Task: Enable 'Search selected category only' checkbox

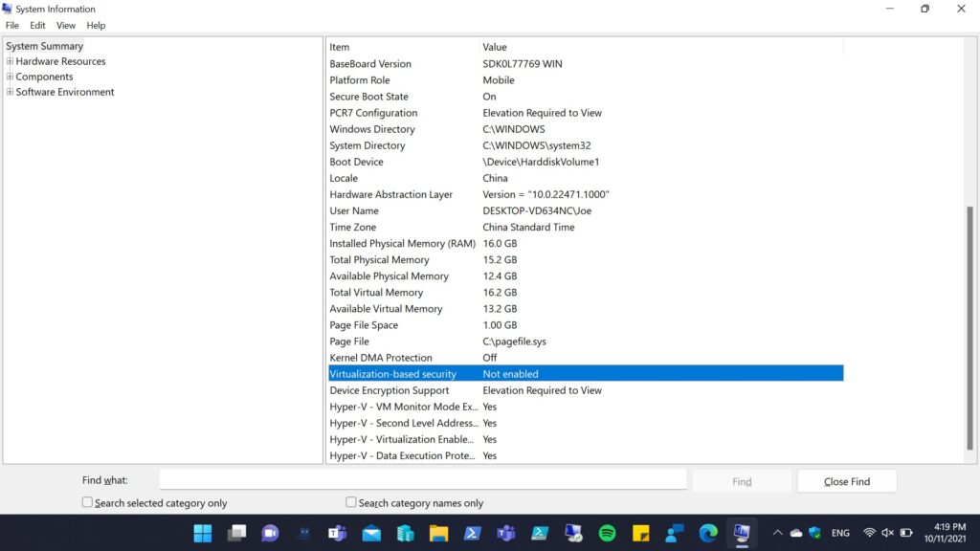Action: (88, 502)
